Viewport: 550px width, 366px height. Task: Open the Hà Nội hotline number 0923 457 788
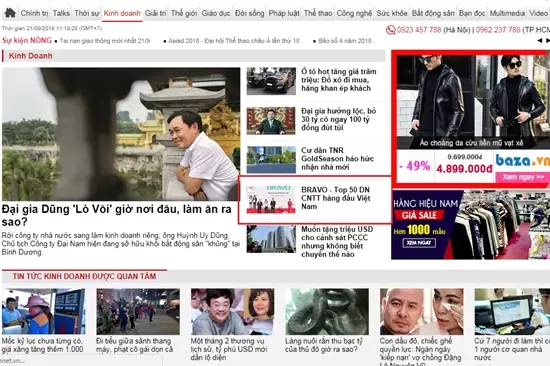(419, 30)
